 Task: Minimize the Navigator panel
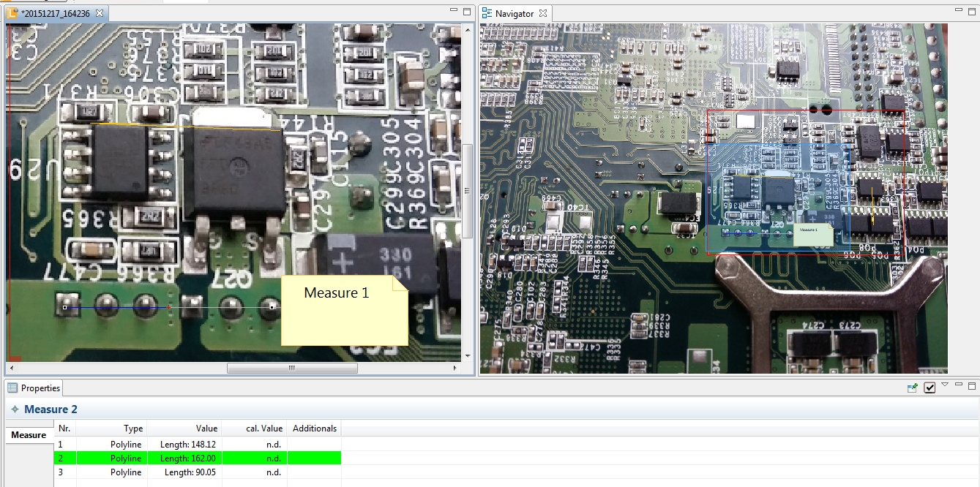(959, 10)
